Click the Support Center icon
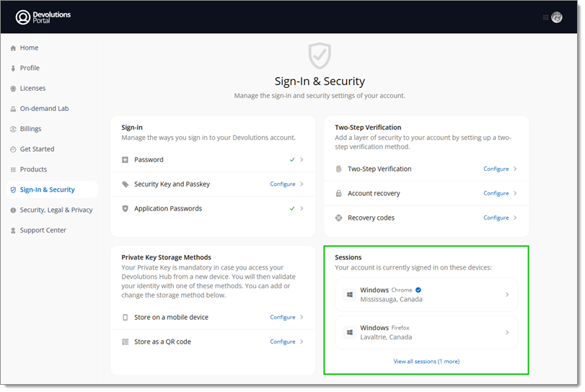The width and height of the screenshot is (585, 392). (x=13, y=231)
